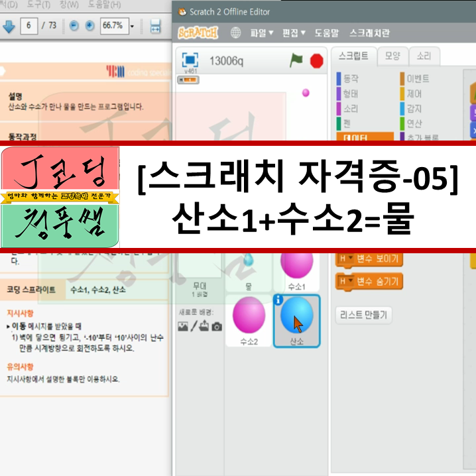Click the 66.7% zoom field
The width and height of the screenshot is (476, 476).
pyautogui.click(x=115, y=26)
